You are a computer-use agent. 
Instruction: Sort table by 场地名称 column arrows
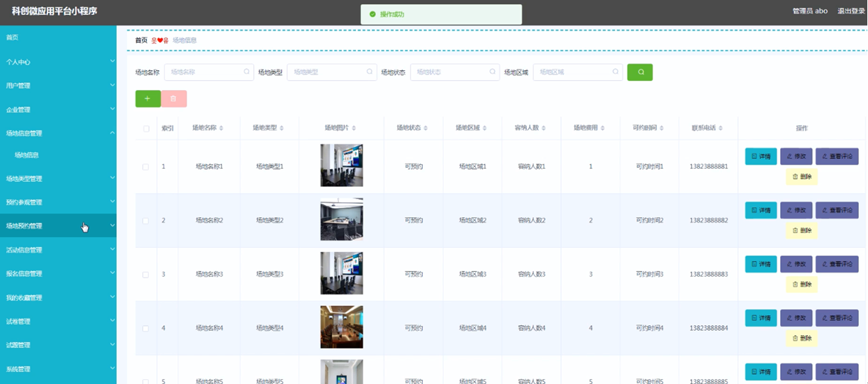[221, 128]
